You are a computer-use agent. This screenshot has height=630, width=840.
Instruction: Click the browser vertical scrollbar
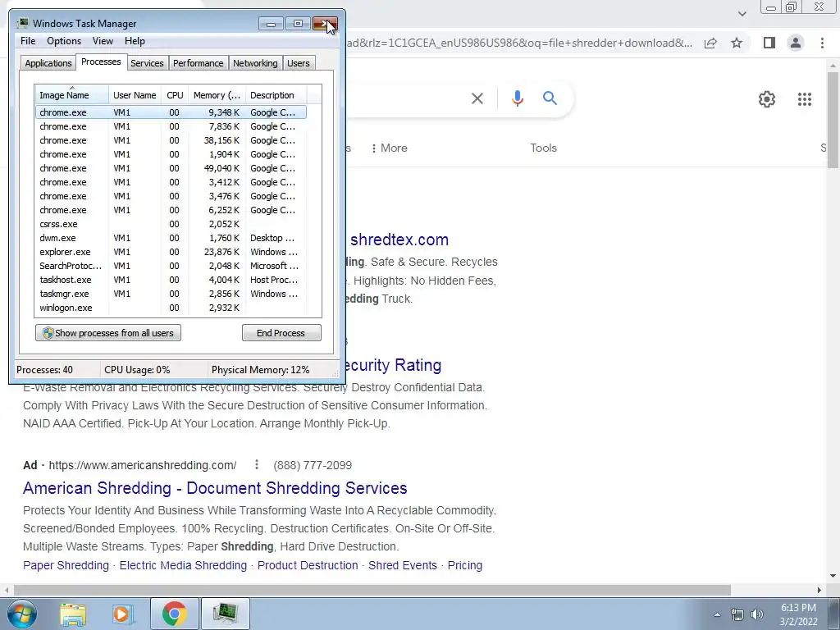click(833, 121)
